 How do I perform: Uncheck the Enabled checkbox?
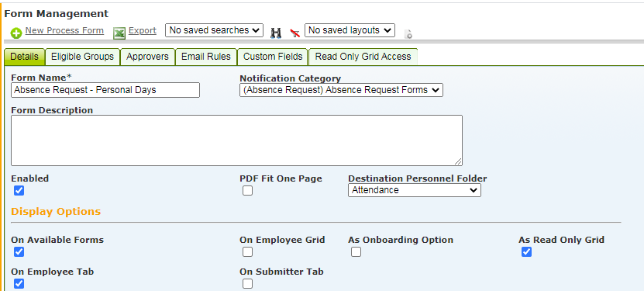click(19, 191)
